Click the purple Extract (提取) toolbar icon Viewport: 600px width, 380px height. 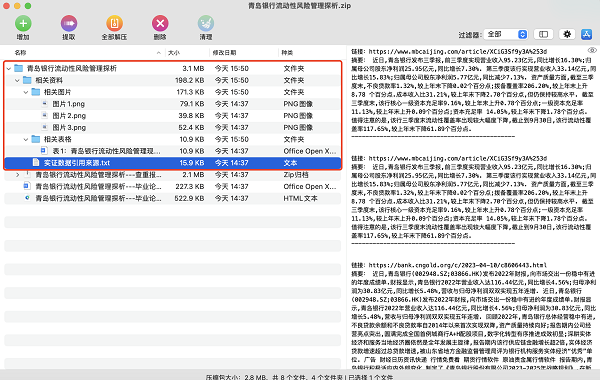coord(69,24)
